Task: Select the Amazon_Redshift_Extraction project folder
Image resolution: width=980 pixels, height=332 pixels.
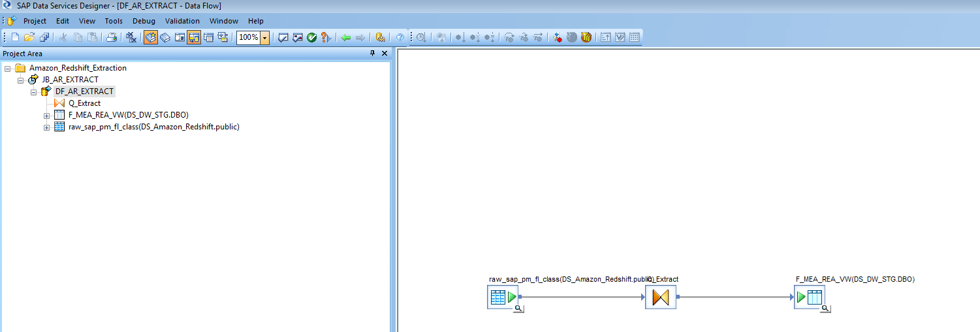Action: 78,68
